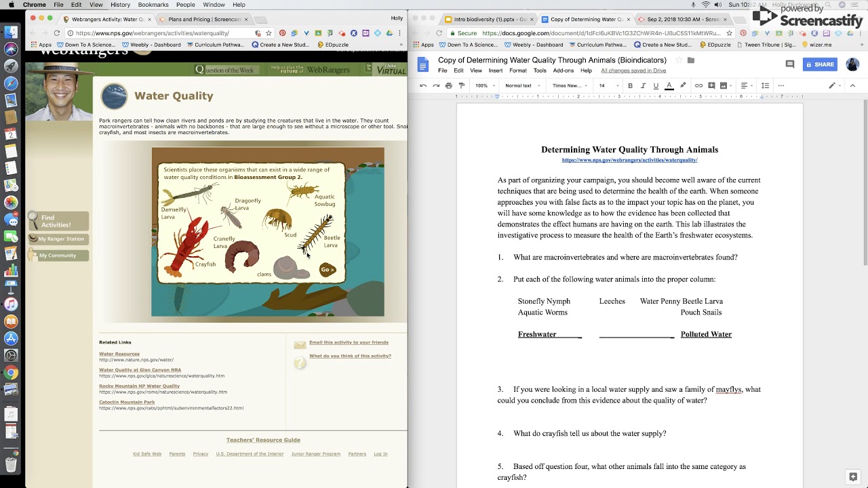Screen dimensions: 868x488
Task: Open the Insert menu in Docs
Action: click(x=496, y=70)
